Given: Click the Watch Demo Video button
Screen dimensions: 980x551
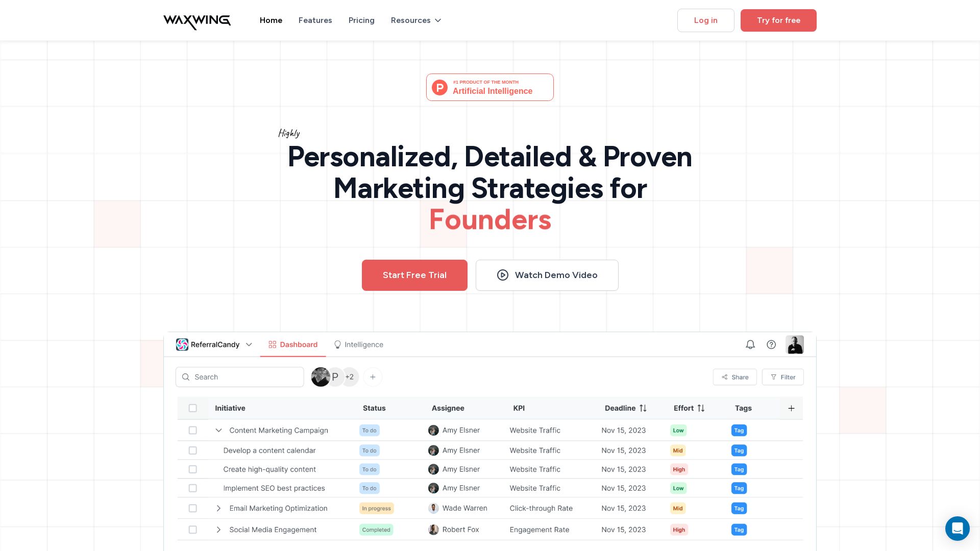Looking at the screenshot, I should 547,275.
